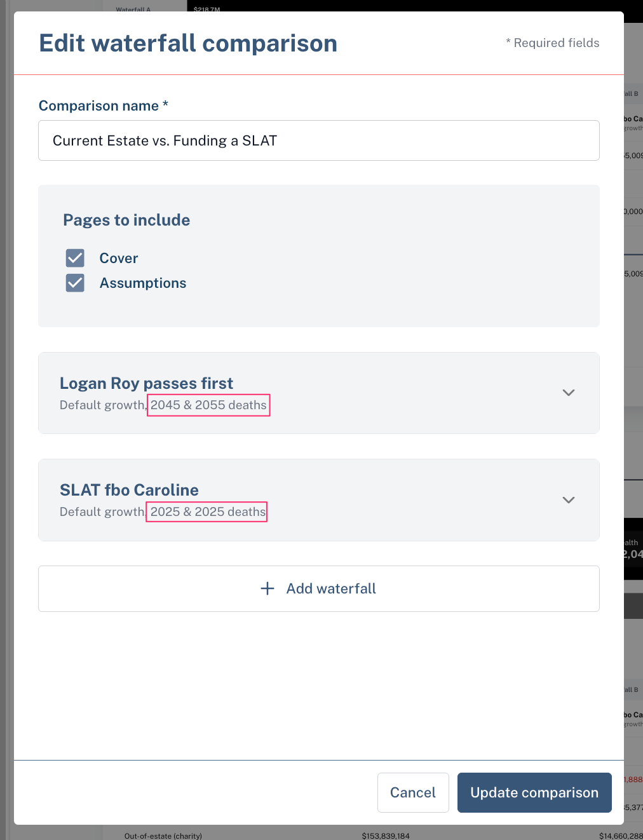Click Default growth text under Logan Roy
The width and height of the screenshot is (643, 840).
(102, 405)
